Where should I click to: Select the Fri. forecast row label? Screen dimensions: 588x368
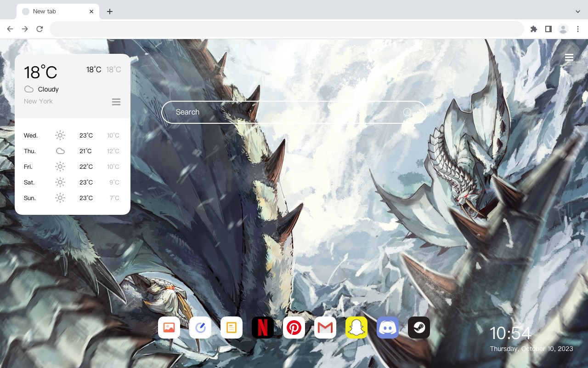(28, 167)
